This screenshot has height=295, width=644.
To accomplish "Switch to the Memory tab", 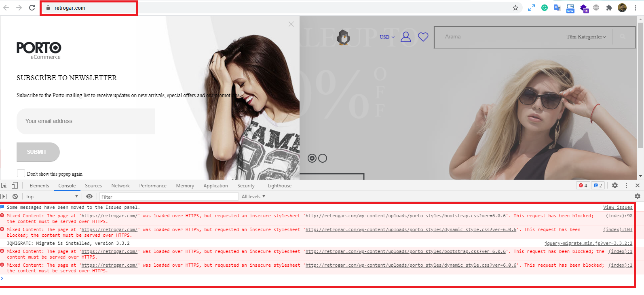I will pyautogui.click(x=185, y=186).
